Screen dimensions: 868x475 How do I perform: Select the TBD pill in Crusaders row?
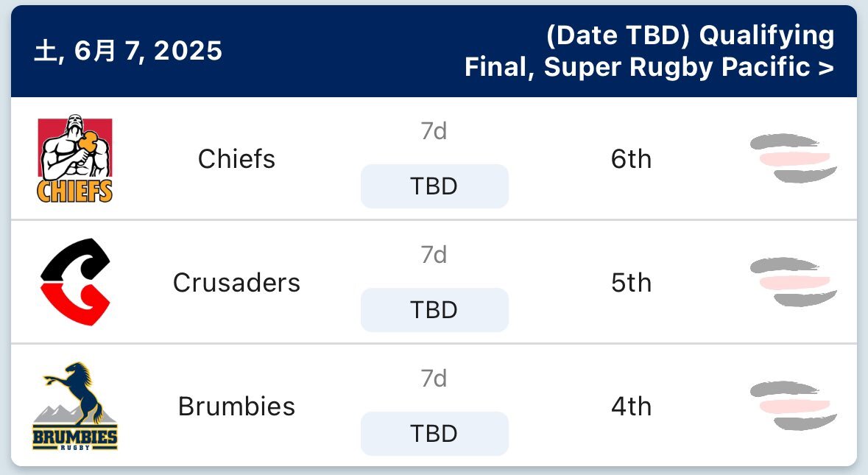click(x=434, y=310)
